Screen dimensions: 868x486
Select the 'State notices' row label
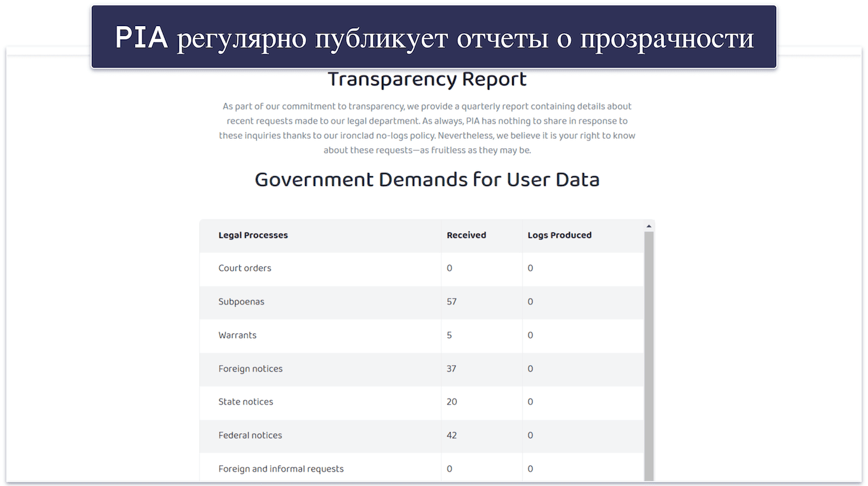point(246,402)
